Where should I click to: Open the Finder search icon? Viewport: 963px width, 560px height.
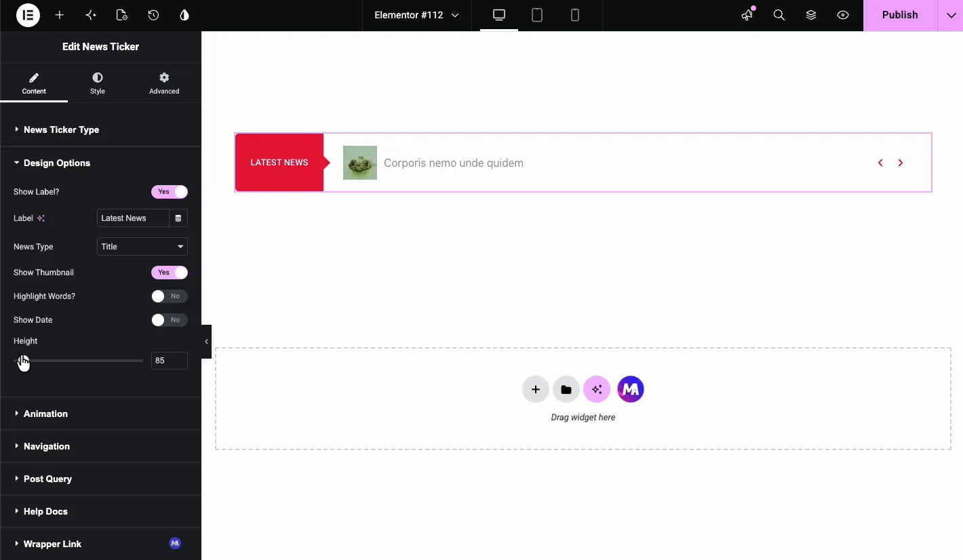(779, 15)
